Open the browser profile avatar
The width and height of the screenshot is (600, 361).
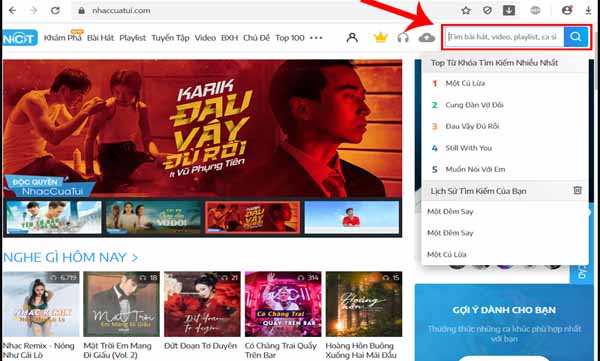point(567,10)
